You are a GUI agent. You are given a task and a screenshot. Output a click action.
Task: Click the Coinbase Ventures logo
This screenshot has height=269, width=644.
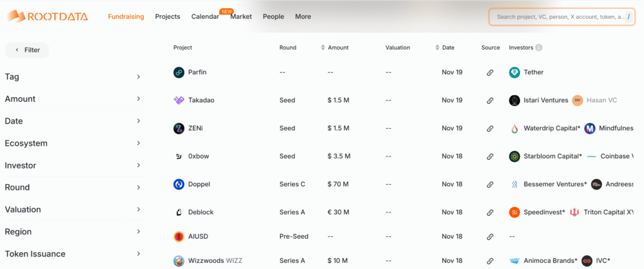(591, 156)
